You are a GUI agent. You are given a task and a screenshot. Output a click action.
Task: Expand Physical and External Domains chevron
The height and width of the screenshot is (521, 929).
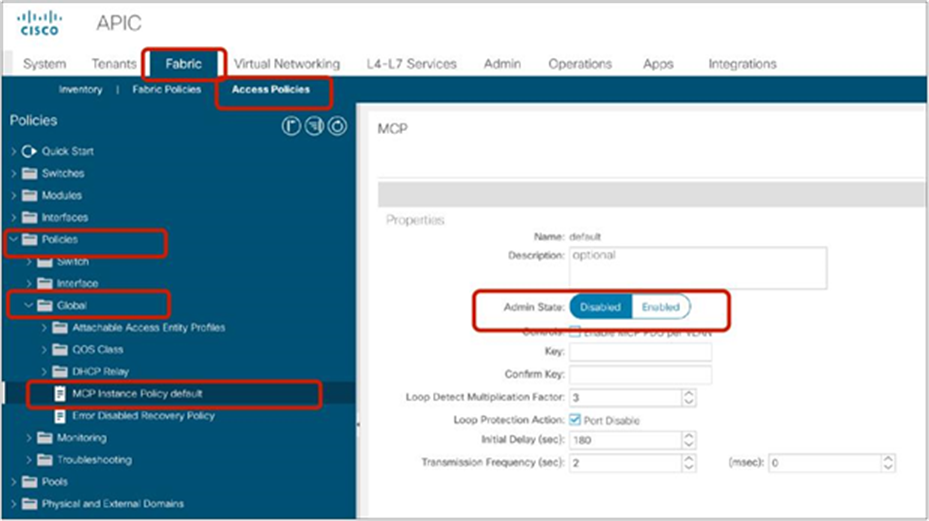pos(14,504)
